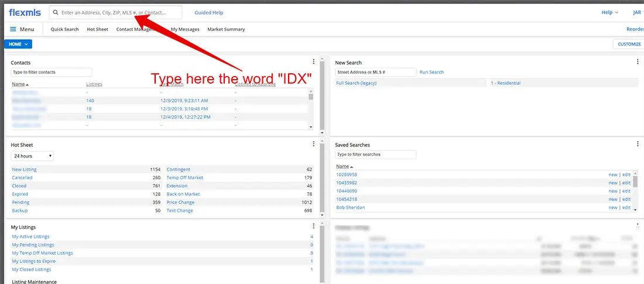Expand the HOME dashboard dropdown

click(x=18, y=44)
